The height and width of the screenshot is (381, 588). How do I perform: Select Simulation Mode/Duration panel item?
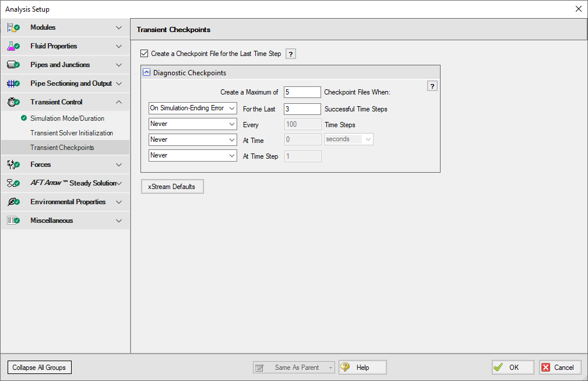(x=67, y=118)
